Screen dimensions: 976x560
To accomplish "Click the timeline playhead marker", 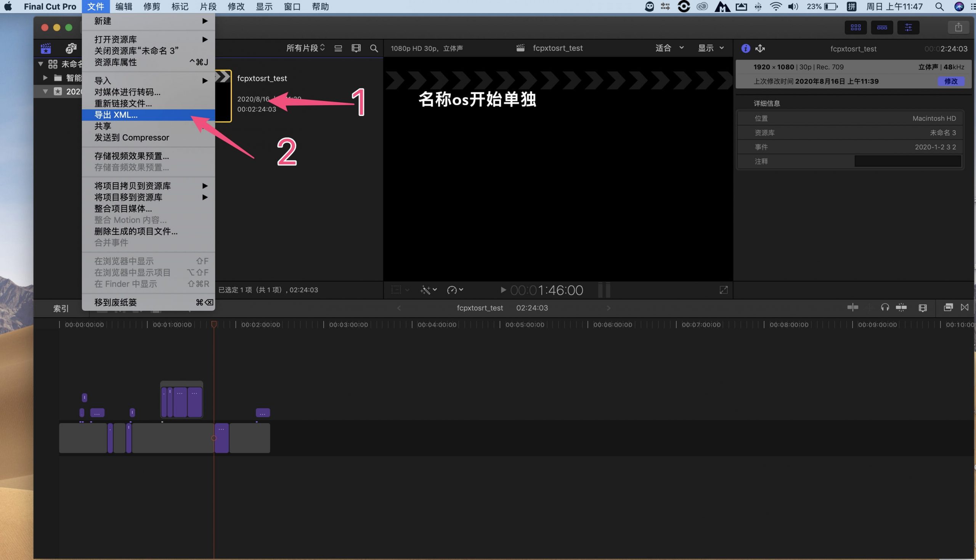I will pyautogui.click(x=214, y=324).
